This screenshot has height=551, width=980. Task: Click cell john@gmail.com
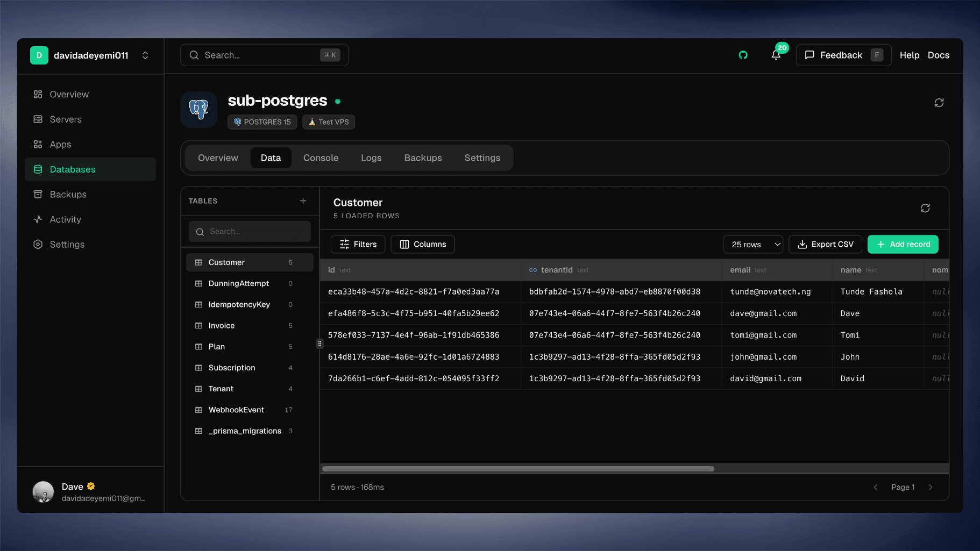[777, 357]
